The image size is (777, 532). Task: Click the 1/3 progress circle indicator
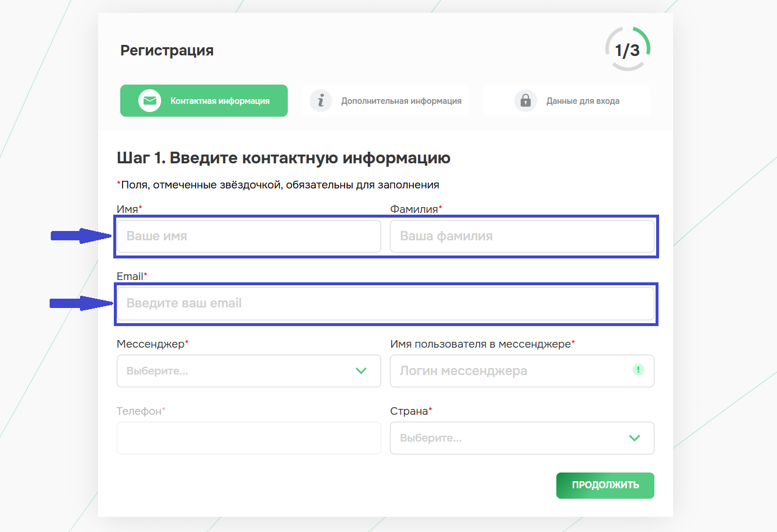(x=628, y=50)
